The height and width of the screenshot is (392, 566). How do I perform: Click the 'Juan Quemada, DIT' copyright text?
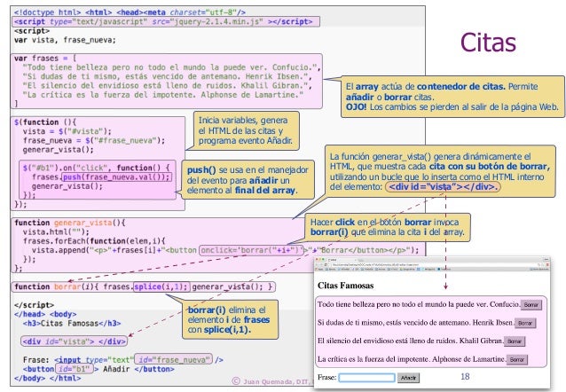tap(272, 381)
